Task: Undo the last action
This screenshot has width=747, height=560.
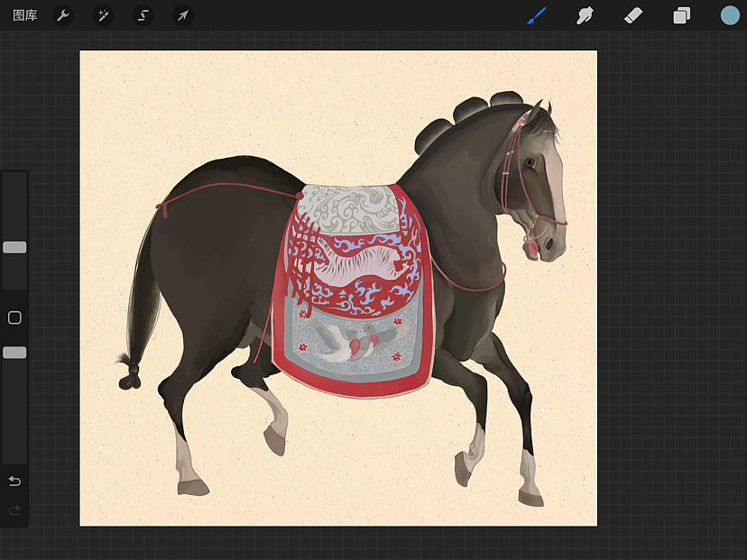Action: click(x=14, y=482)
